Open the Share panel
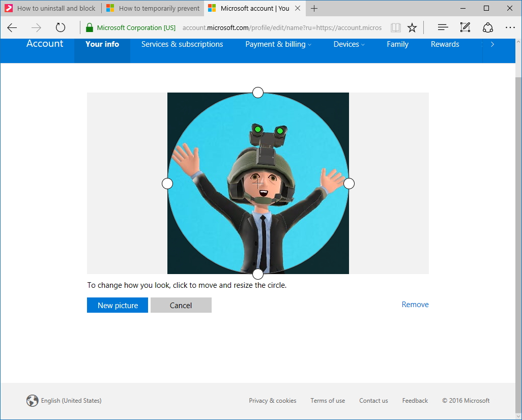 pyautogui.click(x=487, y=27)
